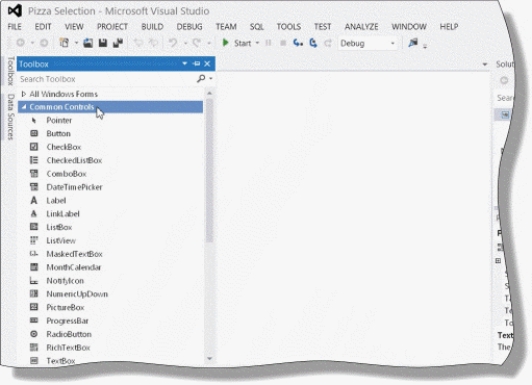Click the Save All toolbar icon
The width and height of the screenshot is (532, 385).
[x=118, y=43]
